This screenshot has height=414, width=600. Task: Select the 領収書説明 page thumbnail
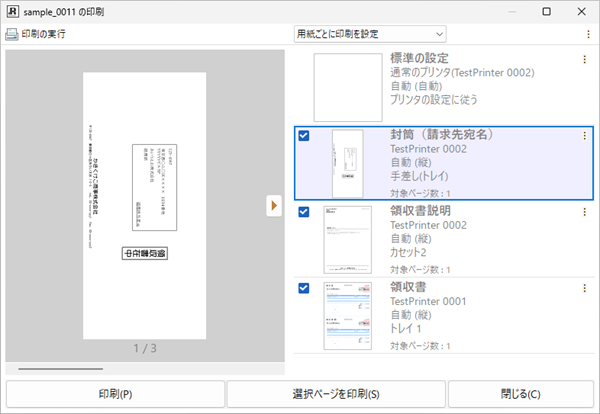point(347,240)
